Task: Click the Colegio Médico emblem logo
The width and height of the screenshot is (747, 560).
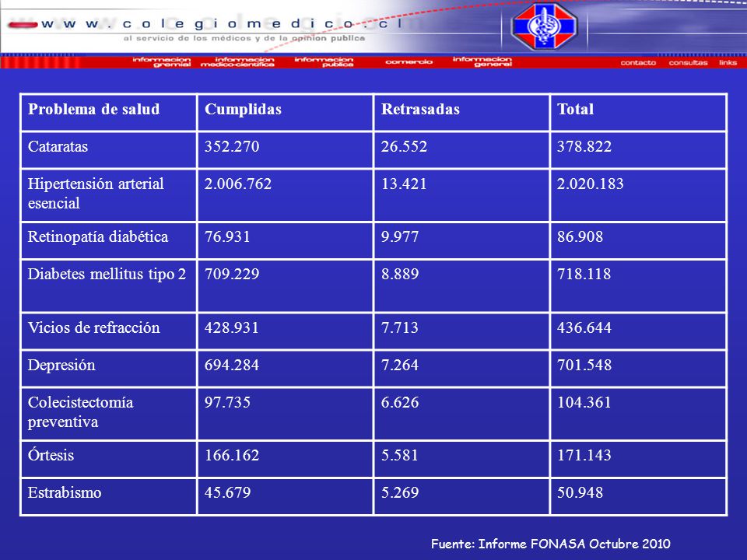Action: pos(544,26)
